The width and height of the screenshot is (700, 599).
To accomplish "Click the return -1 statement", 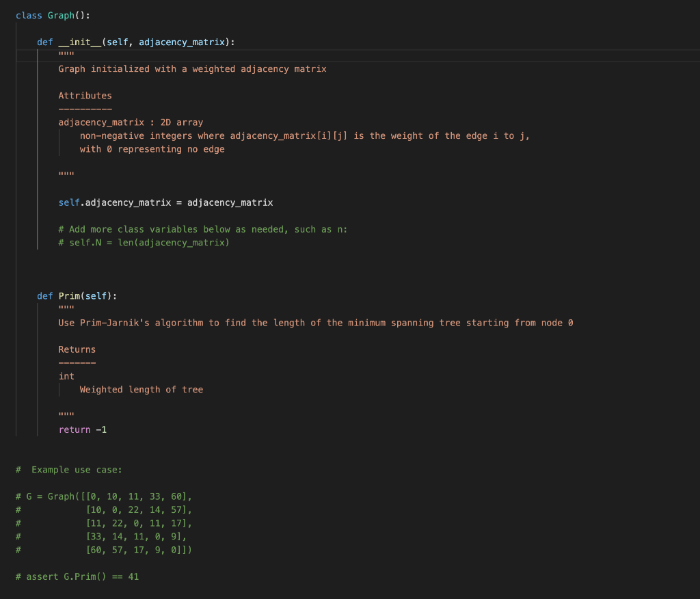I will coord(82,429).
